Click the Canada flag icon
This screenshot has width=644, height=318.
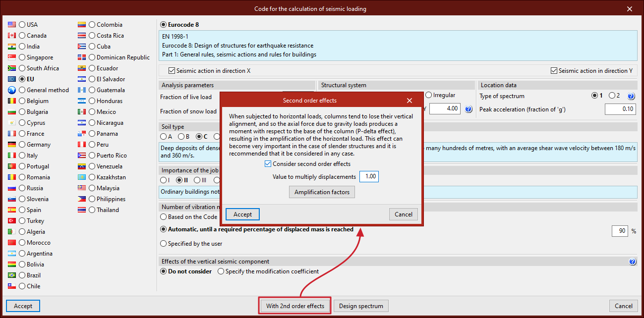[x=12, y=36]
